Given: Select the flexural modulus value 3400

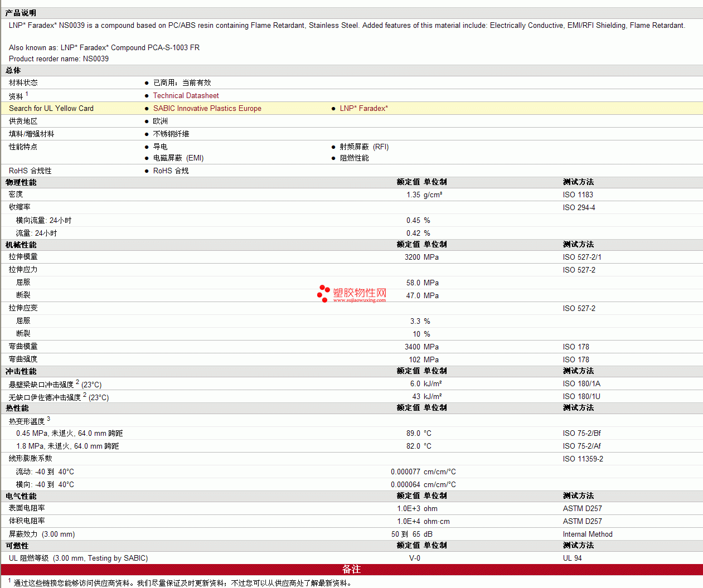Looking at the screenshot, I should coord(413,347).
